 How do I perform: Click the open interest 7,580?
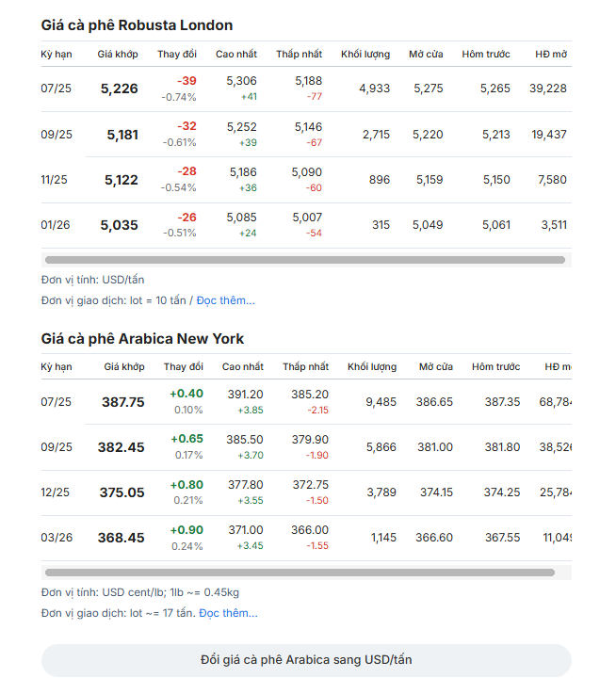[x=552, y=180]
